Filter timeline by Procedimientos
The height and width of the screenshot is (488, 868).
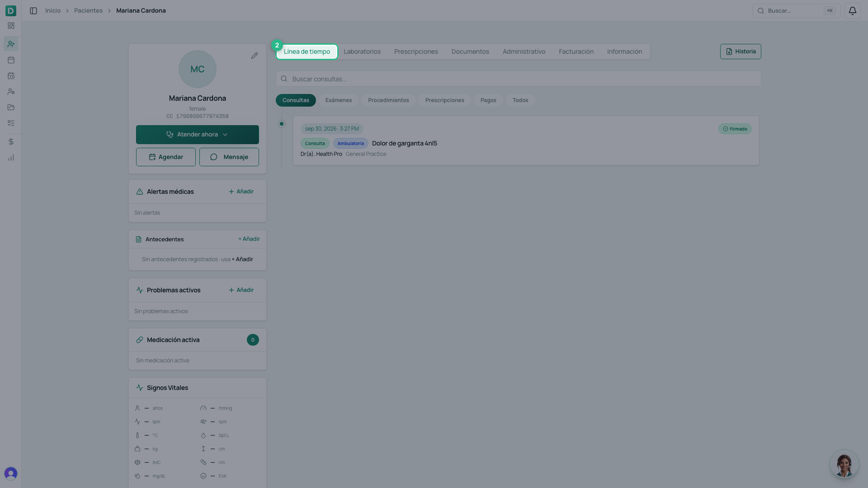[x=388, y=100]
